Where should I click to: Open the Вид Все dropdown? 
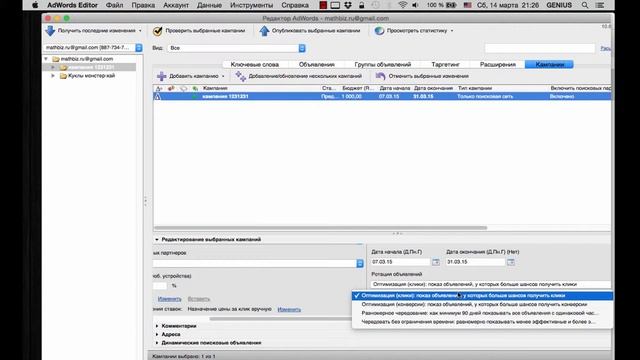click(x=236, y=48)
